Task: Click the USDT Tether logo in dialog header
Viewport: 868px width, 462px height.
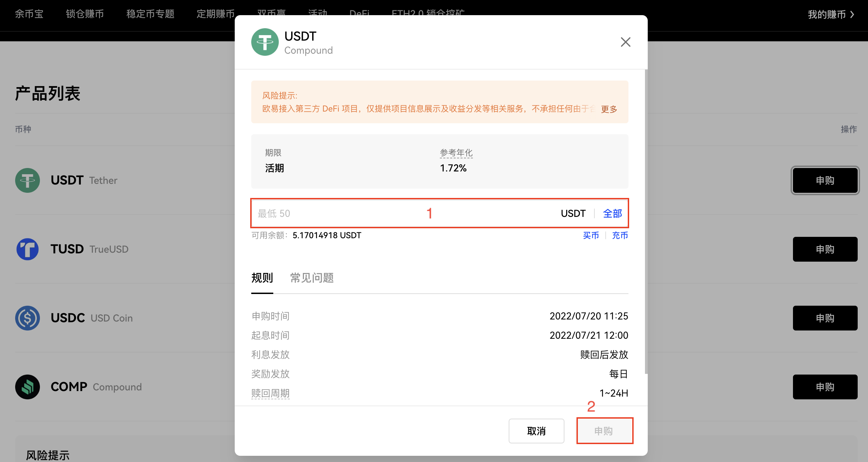Action: point(265,42)
